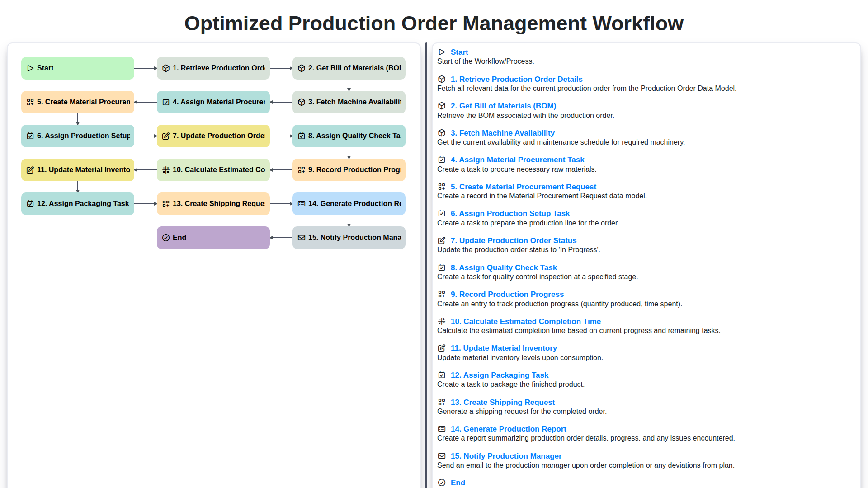This screenshot has height=488, width=868.
Task: Click the play icon in the Start node
Action: (30, 68)
